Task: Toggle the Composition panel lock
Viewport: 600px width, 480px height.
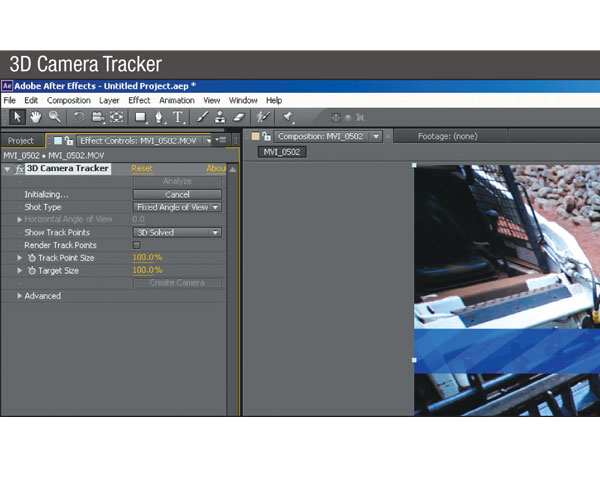Action: click(266, 136)
